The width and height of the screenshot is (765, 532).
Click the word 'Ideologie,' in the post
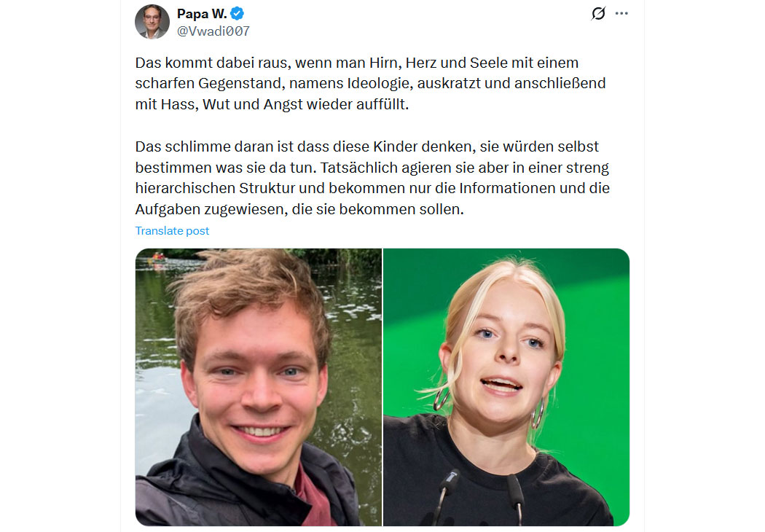[380, 84]
